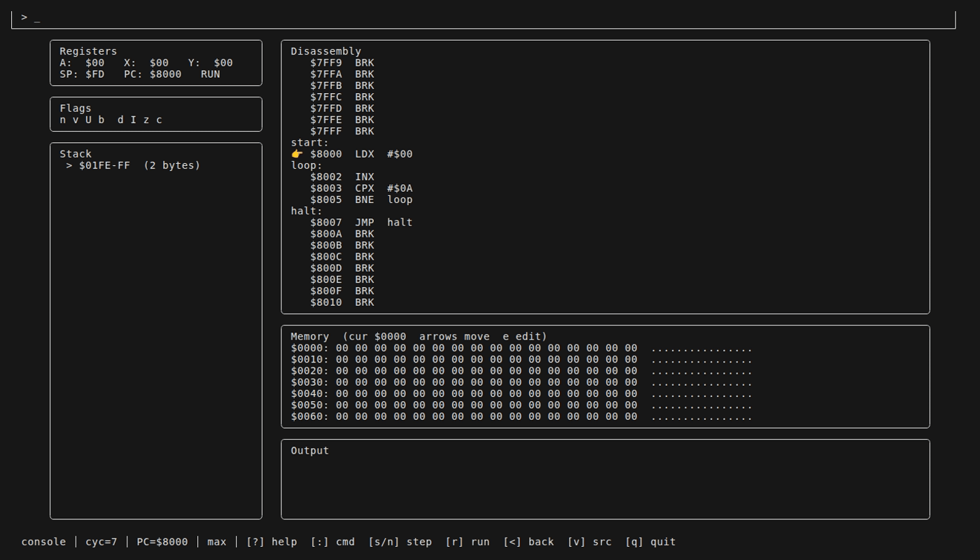The image size is (980, 560).
Task: Select the $800F BRK line
Action: pos(342,290)
